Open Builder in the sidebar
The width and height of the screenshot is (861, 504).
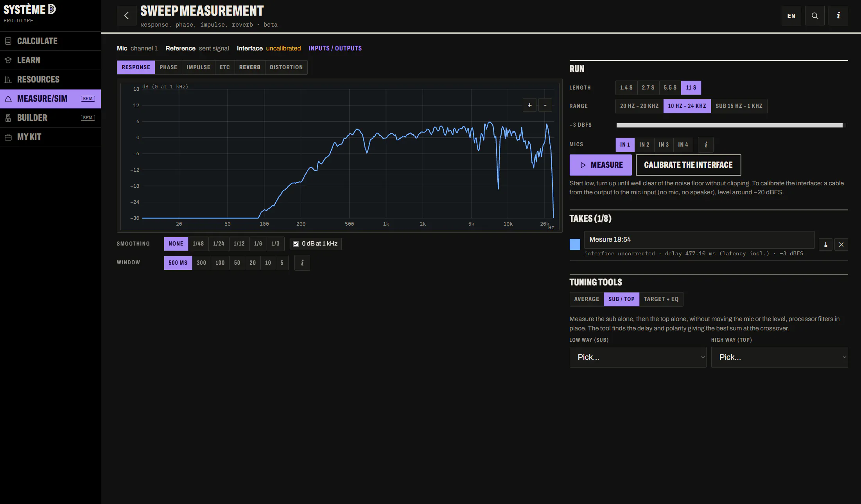coord(50,118)
